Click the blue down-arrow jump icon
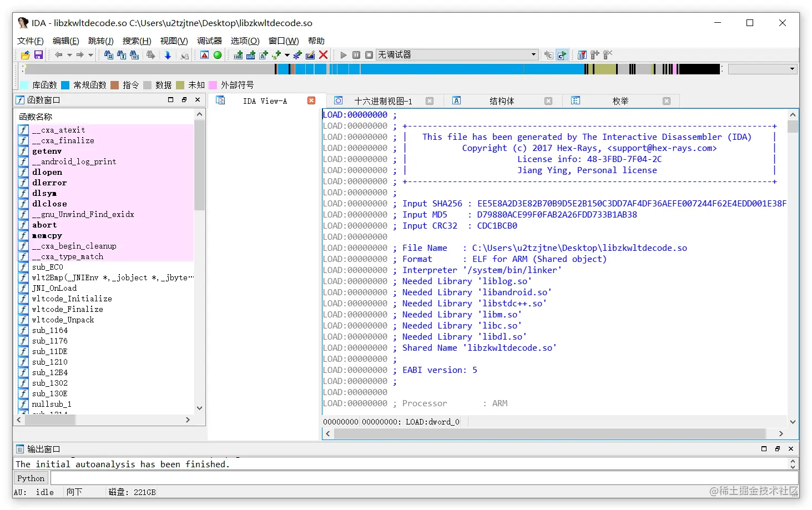The height and width of the screenshot is (510, 812). tap(168, 55)
